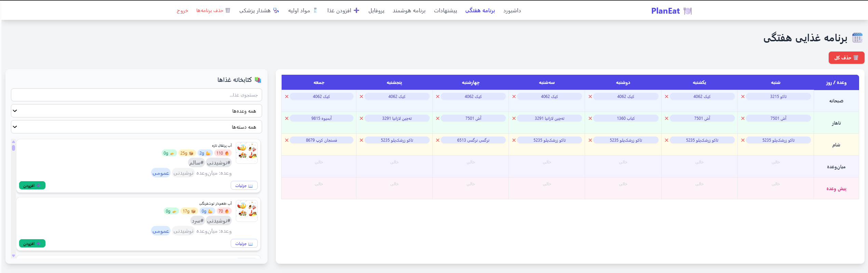
Task: Remove Saturday breakfast Taco item with red X
Action: coord(743,97)
